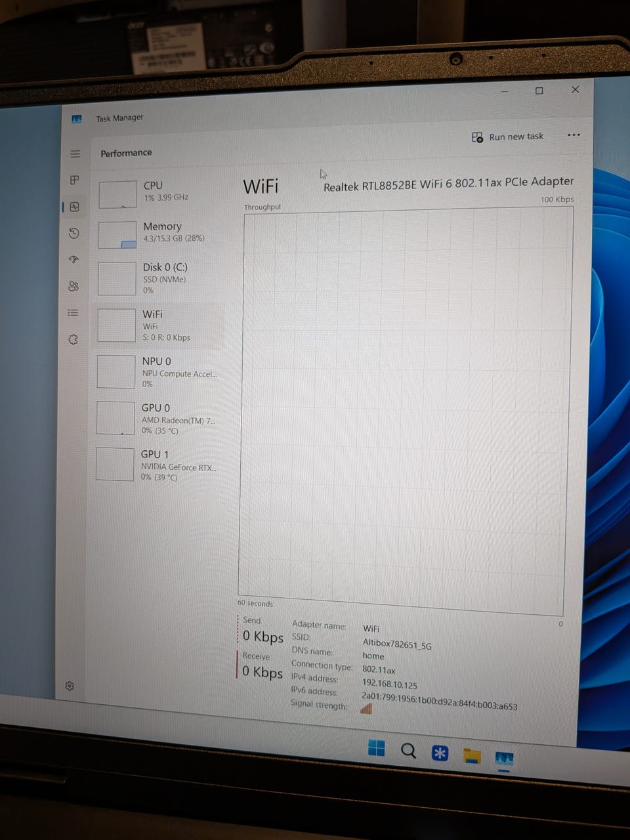
Task: Click the 100 Kbps scale label
Action: point(557,199)
